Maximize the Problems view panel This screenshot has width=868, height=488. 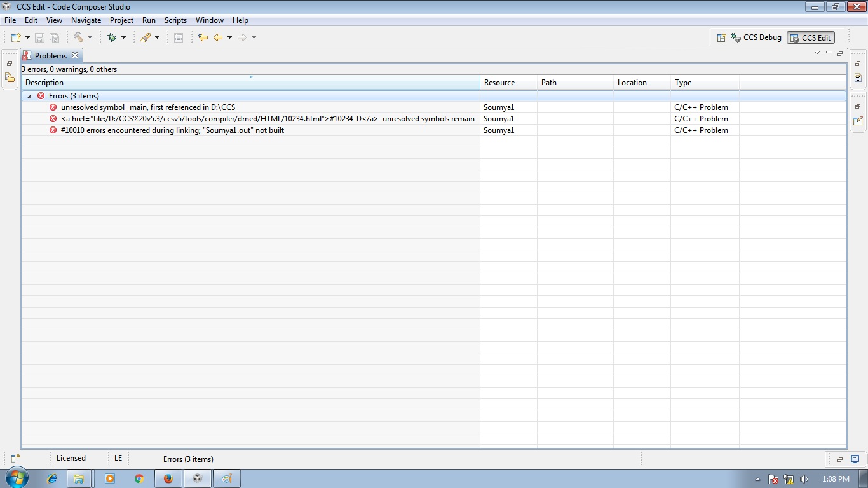[x=840, y=53]
